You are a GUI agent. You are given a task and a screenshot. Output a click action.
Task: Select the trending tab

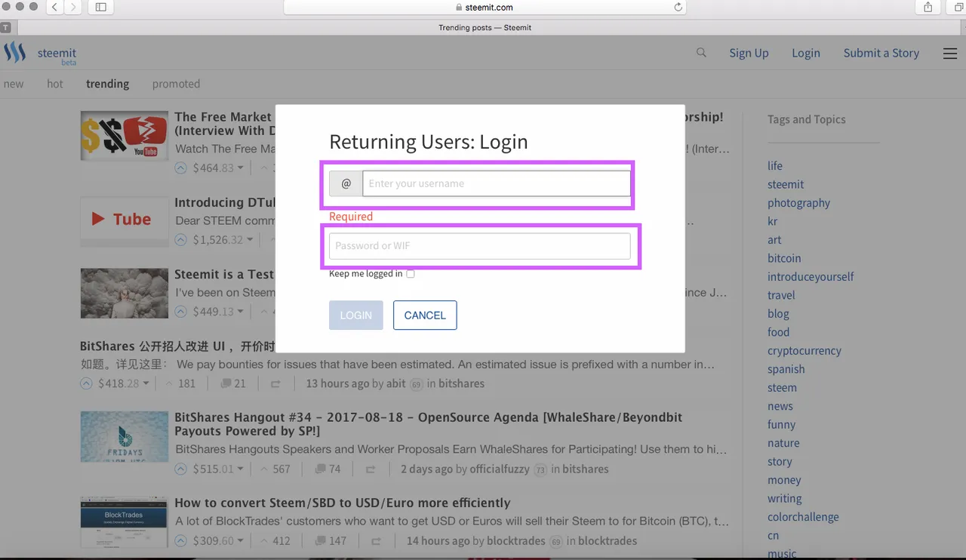click(x=107, y=84)
